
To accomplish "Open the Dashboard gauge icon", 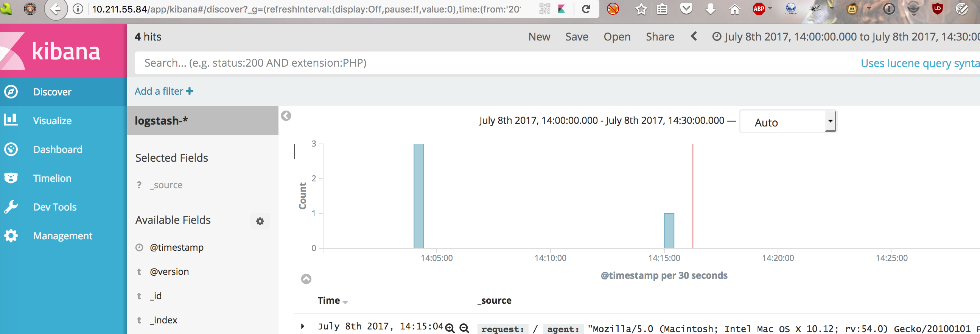I will click(11, 149).
